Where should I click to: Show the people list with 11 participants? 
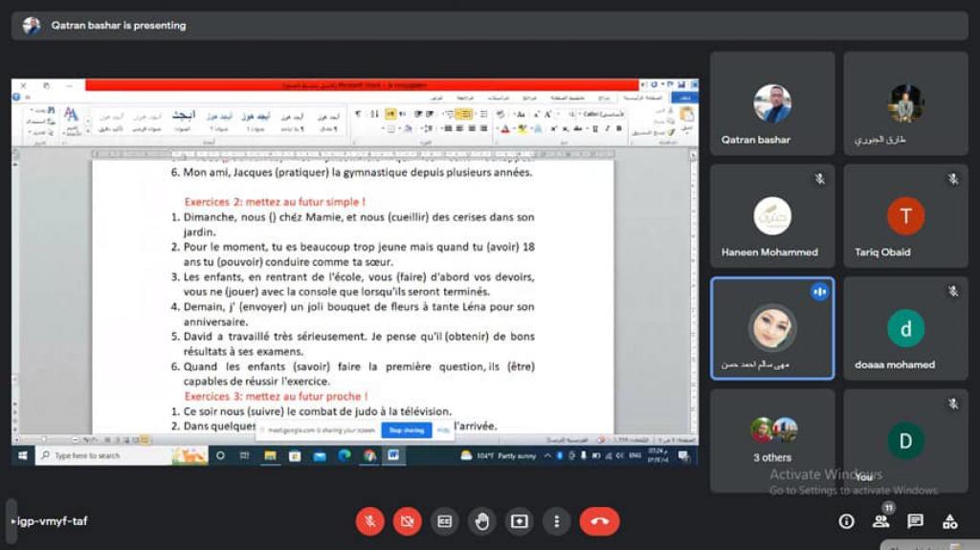point(880,521)
